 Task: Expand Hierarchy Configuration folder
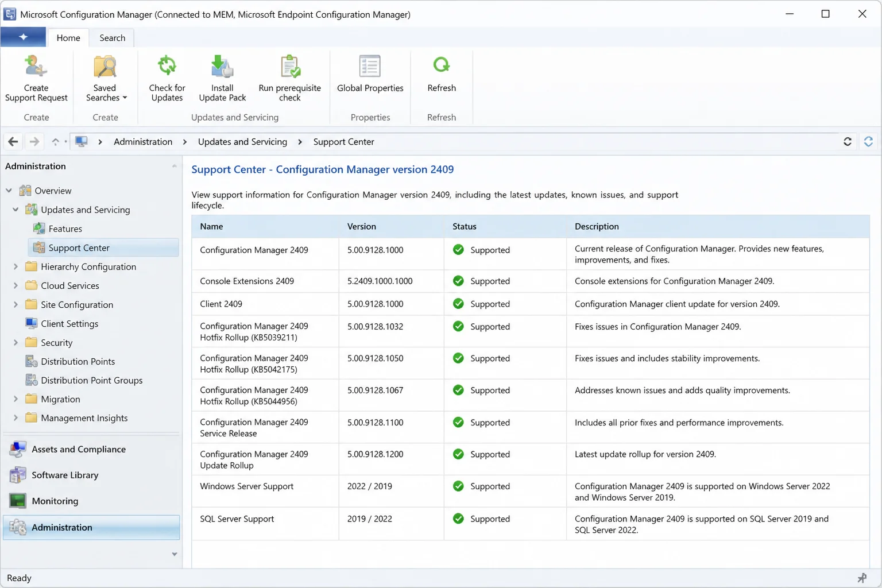click(16, 266)
